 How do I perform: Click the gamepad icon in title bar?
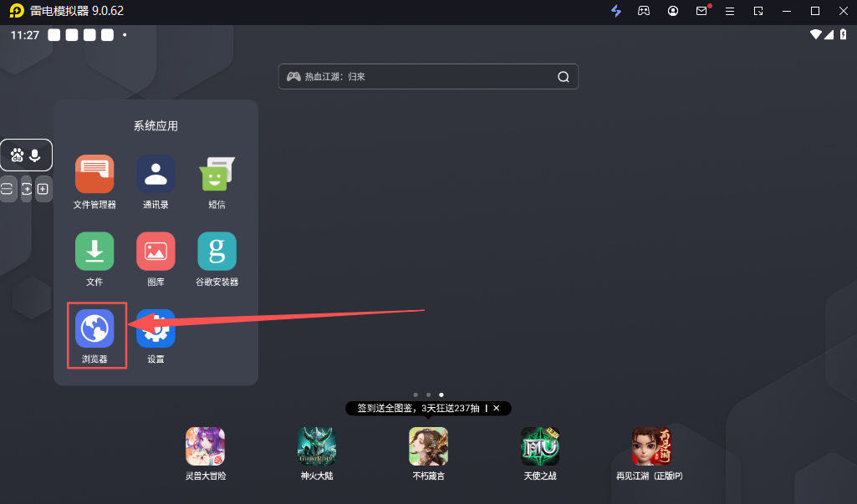tap(644, 11)
